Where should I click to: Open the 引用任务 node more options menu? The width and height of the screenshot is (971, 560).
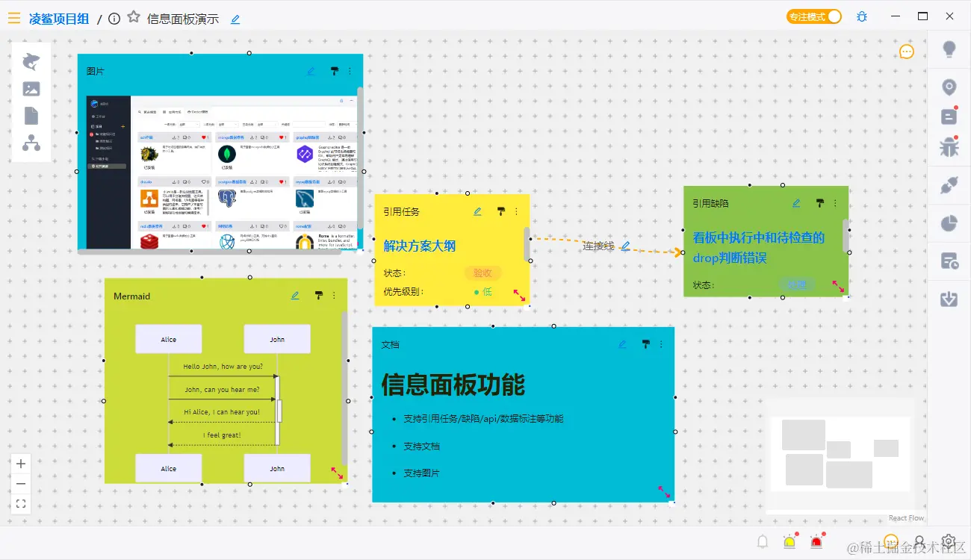(x=516, y=212)
